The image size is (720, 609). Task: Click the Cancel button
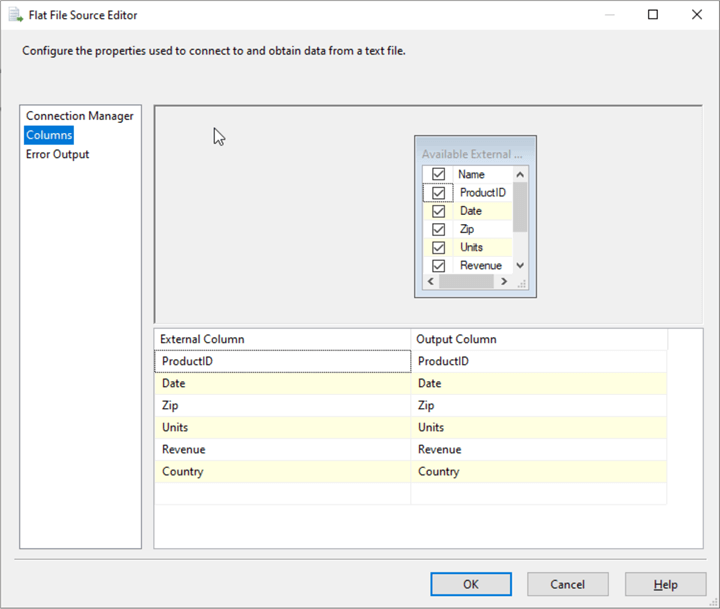(567, 584)
